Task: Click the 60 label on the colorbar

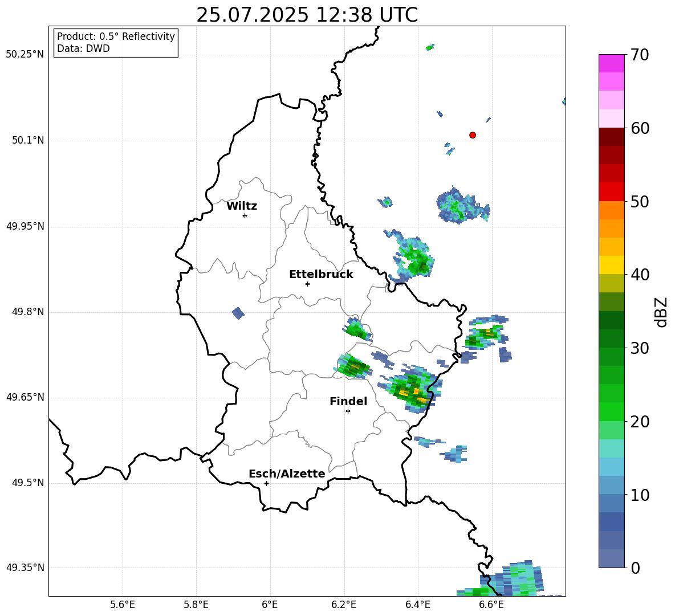Action: (x=639, y=128)
